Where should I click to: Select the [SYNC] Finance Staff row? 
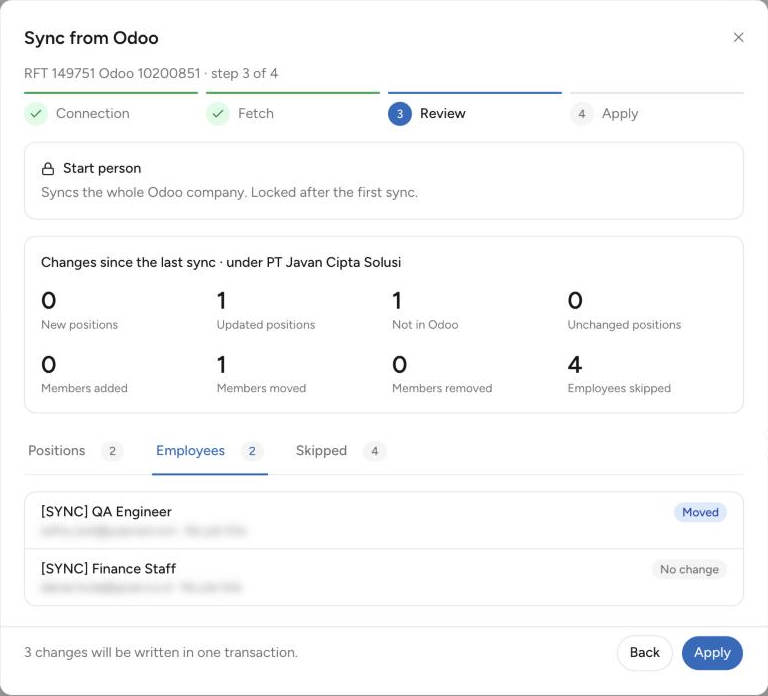(384, 577)
